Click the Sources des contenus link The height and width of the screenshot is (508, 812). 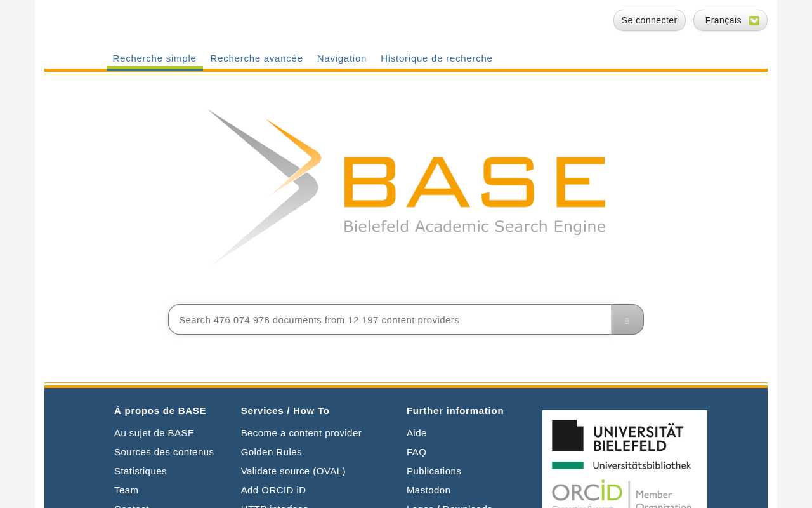pyautogui.click(x=164, y=451)
